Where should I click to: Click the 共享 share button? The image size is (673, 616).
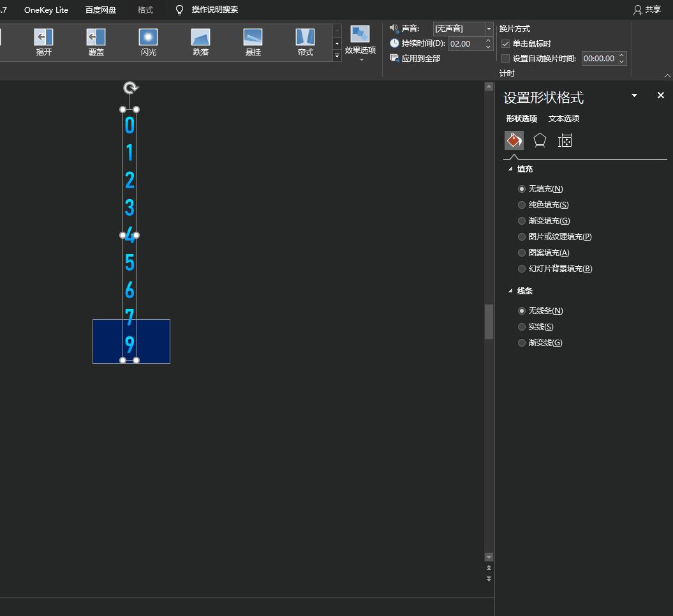tap(647, 10)
